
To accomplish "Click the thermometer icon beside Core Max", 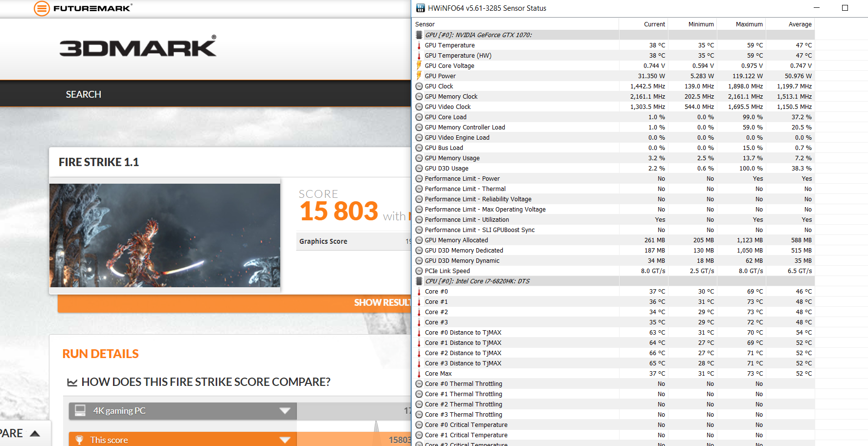I will tap(419, 373).
